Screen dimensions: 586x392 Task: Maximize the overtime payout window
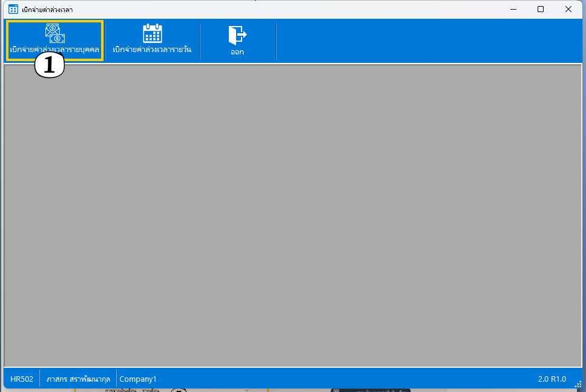point(541,9)
